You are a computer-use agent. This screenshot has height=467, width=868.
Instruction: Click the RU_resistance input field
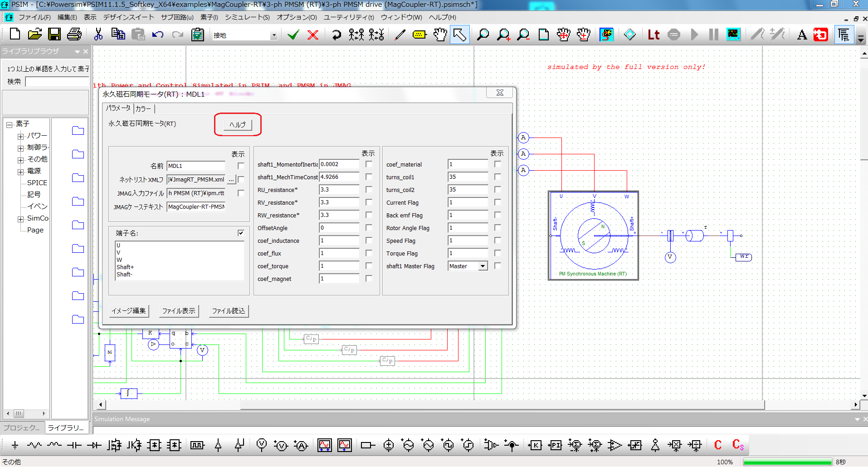[x=339, y=190]
